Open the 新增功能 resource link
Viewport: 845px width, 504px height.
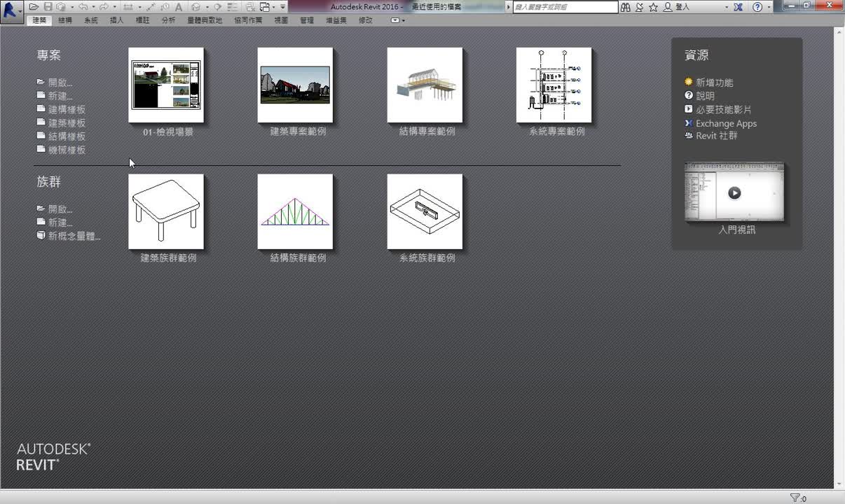tap(714, 83)
